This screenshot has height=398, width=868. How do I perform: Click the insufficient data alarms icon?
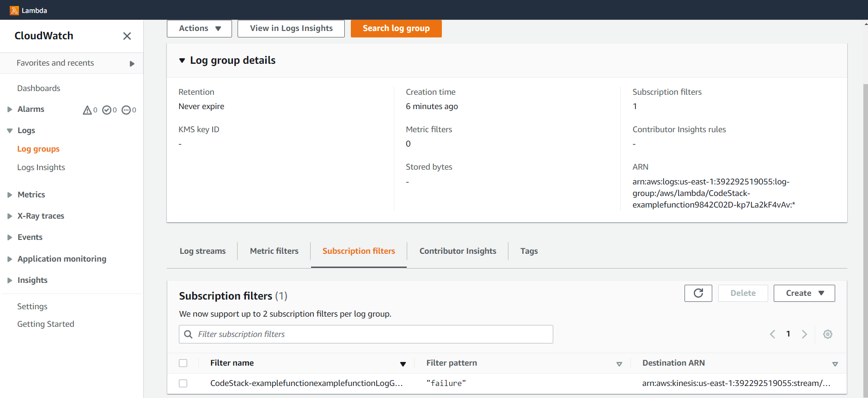coord(126,110)
